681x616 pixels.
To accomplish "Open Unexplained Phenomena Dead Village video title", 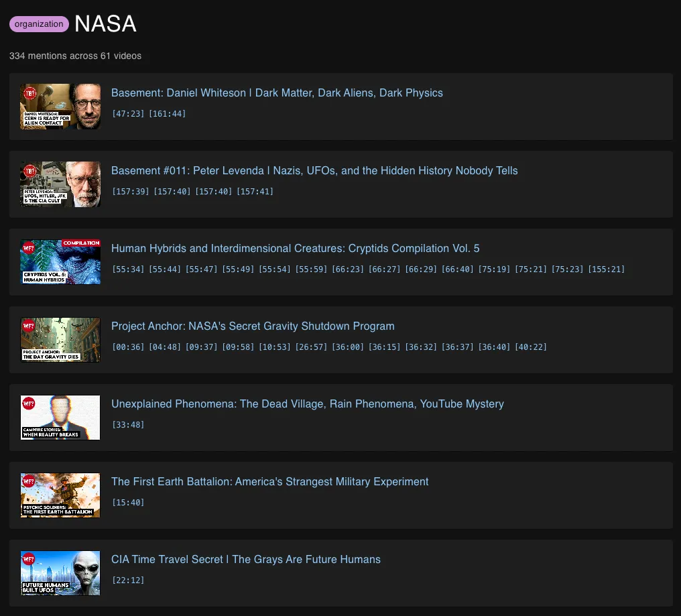I will (x=308, y=404).
